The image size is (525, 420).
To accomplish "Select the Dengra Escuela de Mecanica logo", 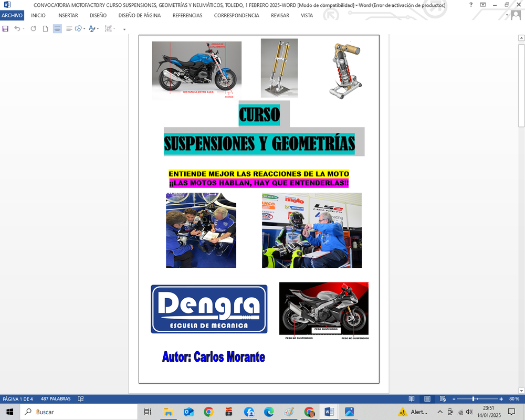I will click(209, 309).
